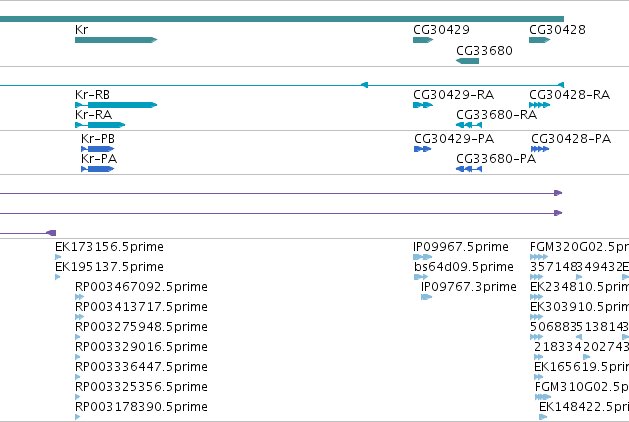Select the Kr-PA protein glyph
This screenshot has width=629, height=422.
pos(97,169)
